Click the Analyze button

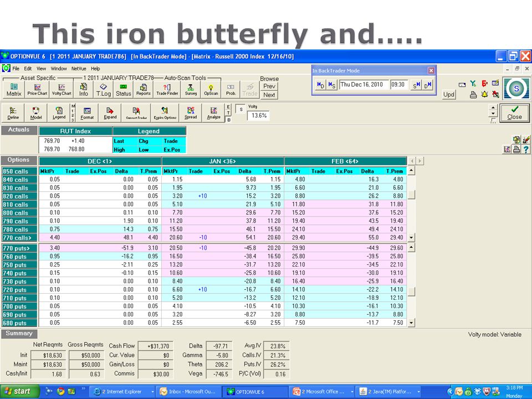click(213, 113)
